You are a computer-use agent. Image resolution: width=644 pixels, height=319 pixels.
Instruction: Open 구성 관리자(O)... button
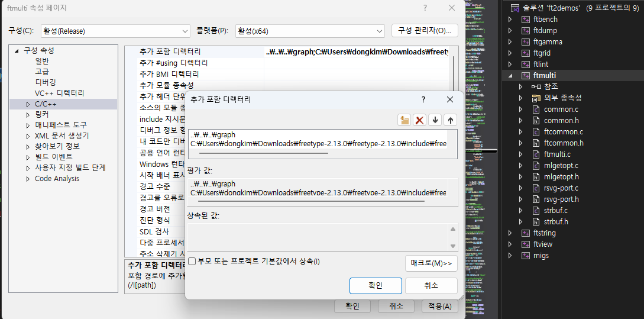point(425,31)
